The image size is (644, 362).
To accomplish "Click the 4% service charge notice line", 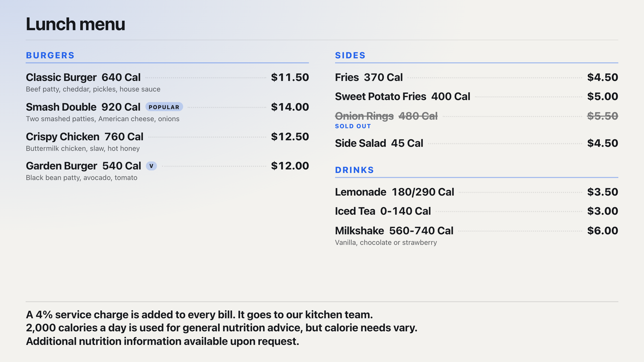I will (x=199, y=315).
